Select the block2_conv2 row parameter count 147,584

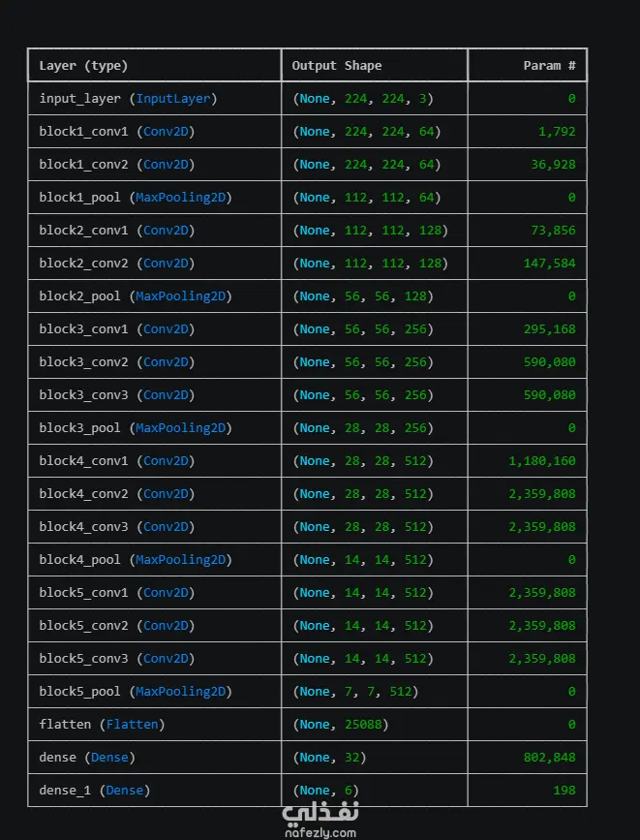550,263
